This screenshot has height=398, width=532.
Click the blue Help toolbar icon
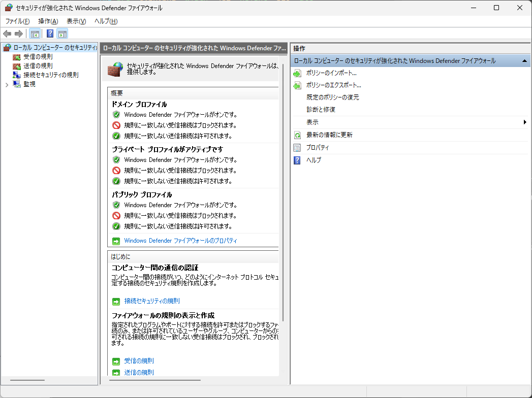pos(50,34)
